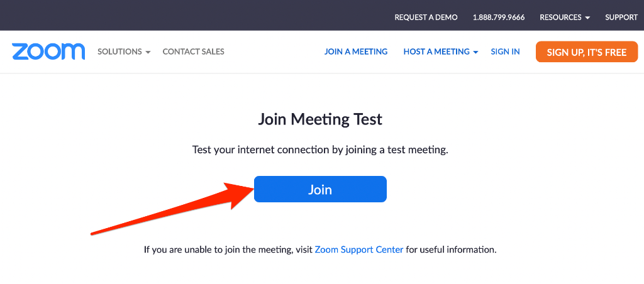The image size is (644, 284).
Task: Open the Solutions menu
Action: (x=119, y=52)
